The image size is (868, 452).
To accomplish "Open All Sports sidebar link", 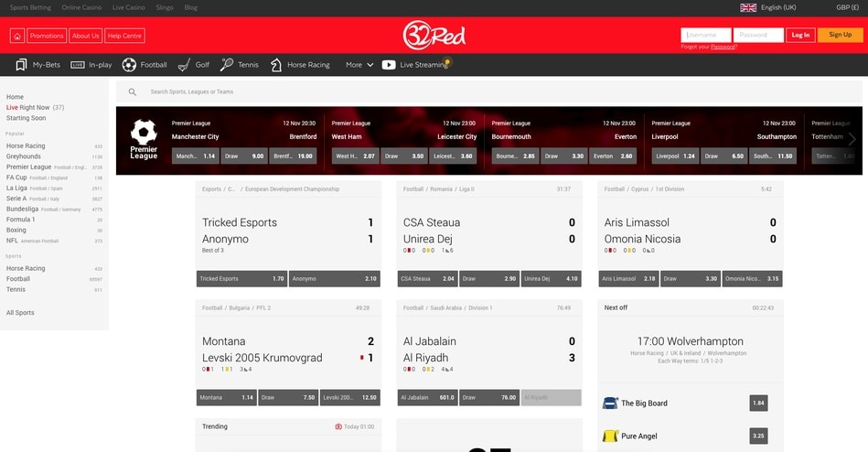I will [20, 312].
